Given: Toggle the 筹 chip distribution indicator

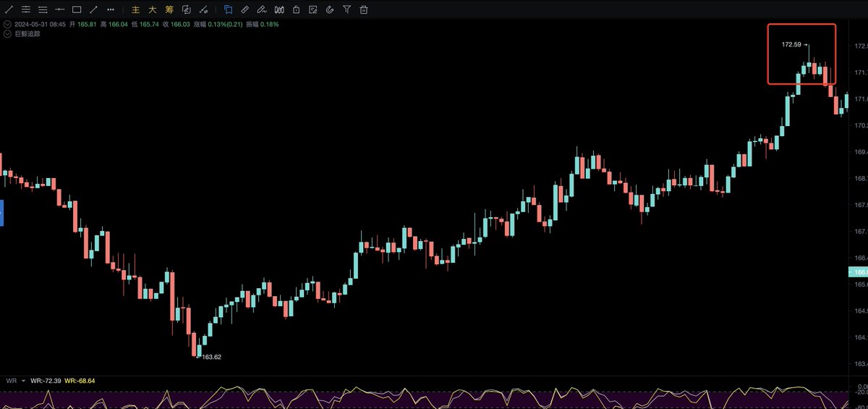Looking at the screenshot, I should click(x=169, y=10).
